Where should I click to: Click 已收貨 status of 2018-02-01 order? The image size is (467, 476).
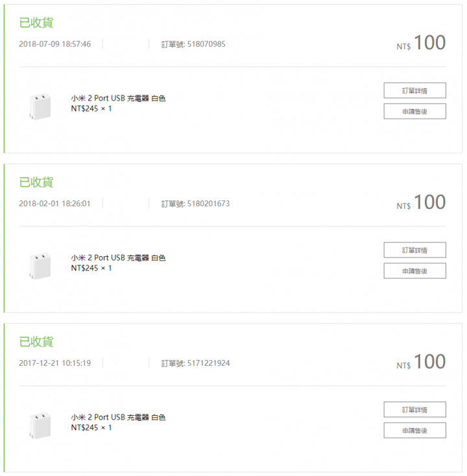[36, 182]
